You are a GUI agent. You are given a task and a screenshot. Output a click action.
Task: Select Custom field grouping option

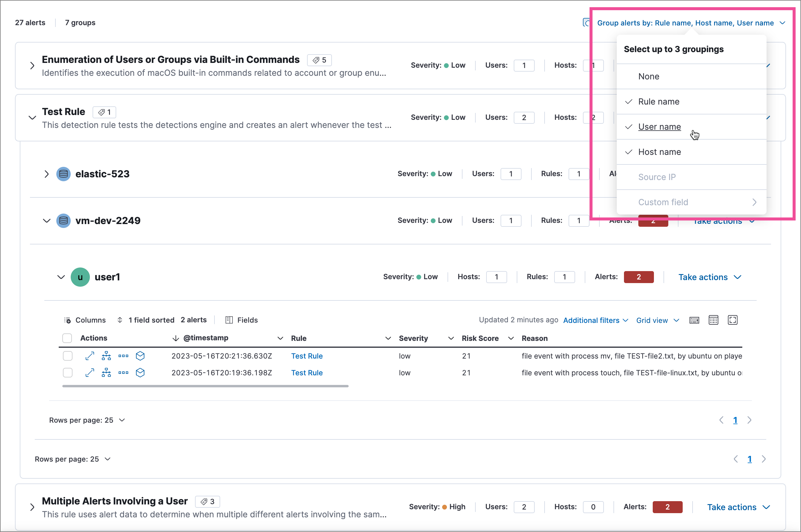pyautogui.click(x=663, y=202)
